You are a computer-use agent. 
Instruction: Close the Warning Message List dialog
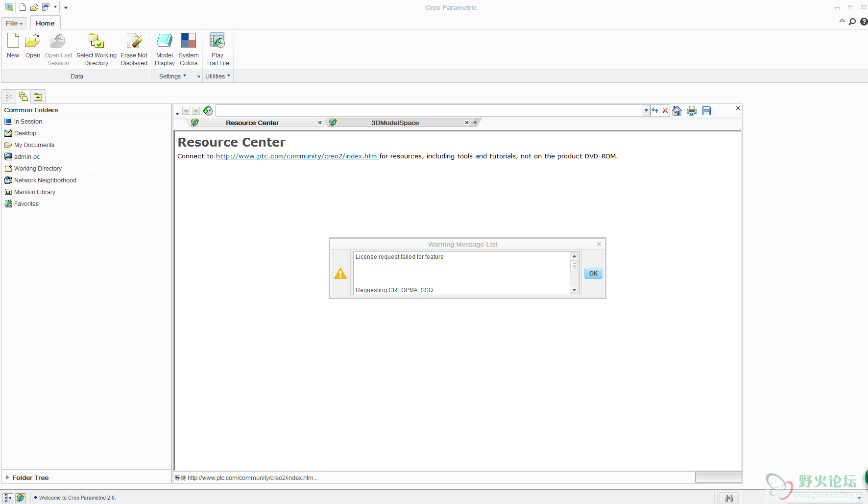click(x=599, y=244)
